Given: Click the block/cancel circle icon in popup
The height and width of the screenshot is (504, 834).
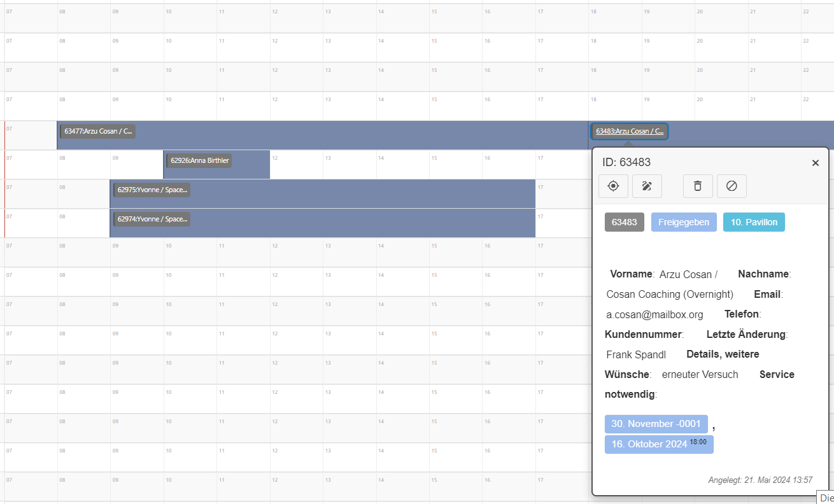Looking at the screenshot, I should [x=732, y=186].
